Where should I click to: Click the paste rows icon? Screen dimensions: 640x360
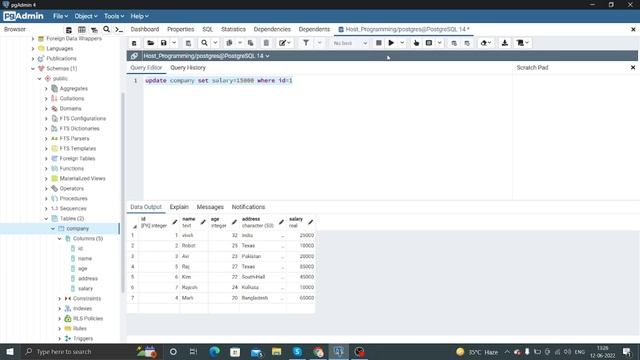pos(251,43)
